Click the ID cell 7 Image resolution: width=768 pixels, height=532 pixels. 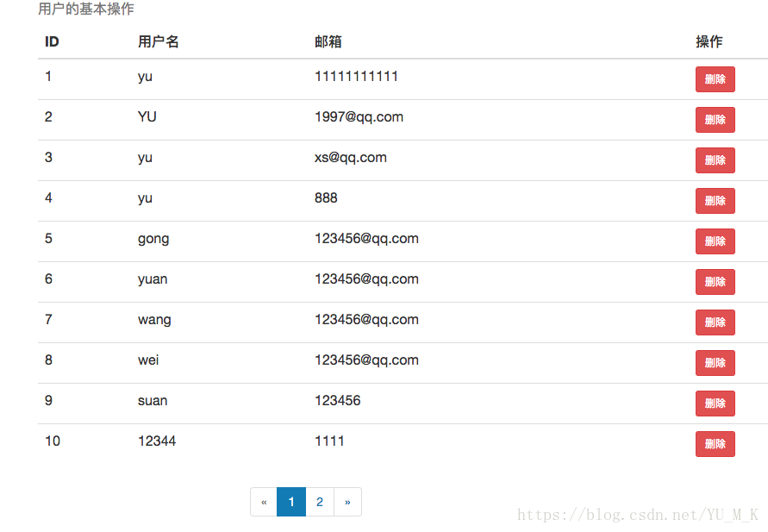48,320
